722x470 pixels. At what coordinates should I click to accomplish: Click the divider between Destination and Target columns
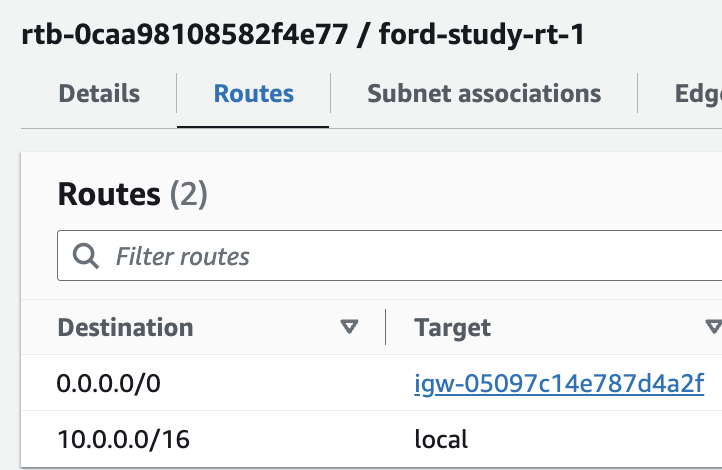(385, 327)
